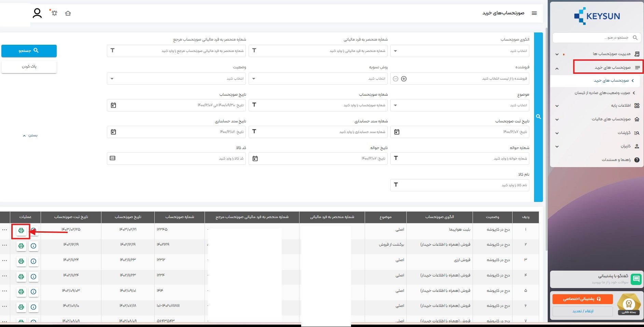Show info for invoice 1414

point(33,292)
